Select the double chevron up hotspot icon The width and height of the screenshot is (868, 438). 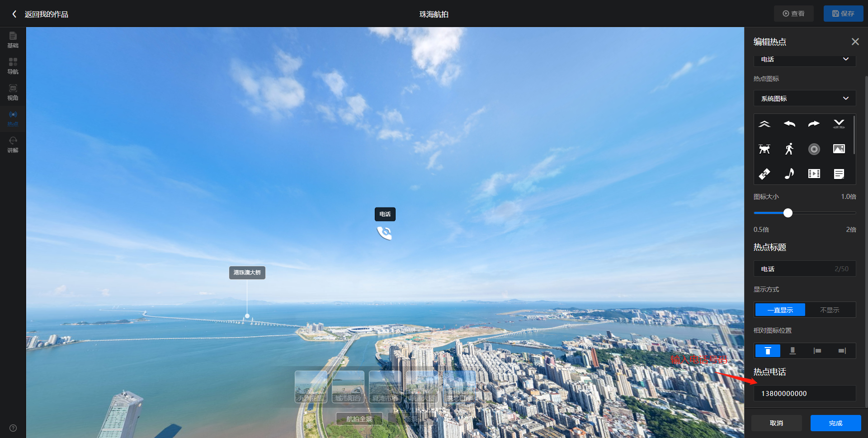[764, 124]
